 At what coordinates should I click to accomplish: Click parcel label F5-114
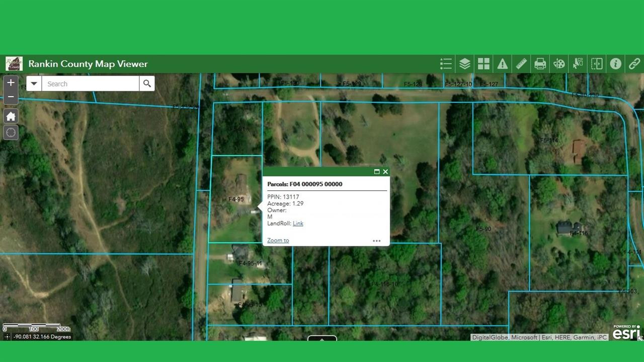[549, 140]
